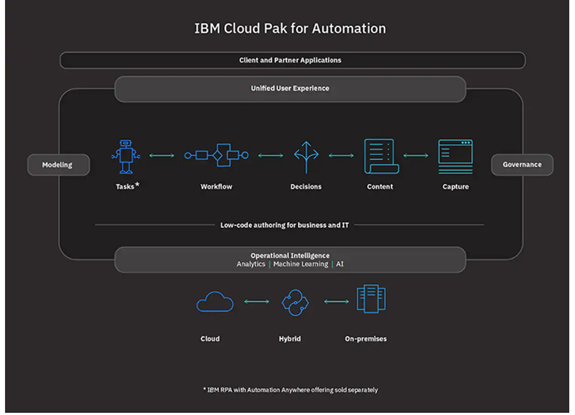Click the Operational Intelligence banner
575x415 pixels.
click(290, 260)
